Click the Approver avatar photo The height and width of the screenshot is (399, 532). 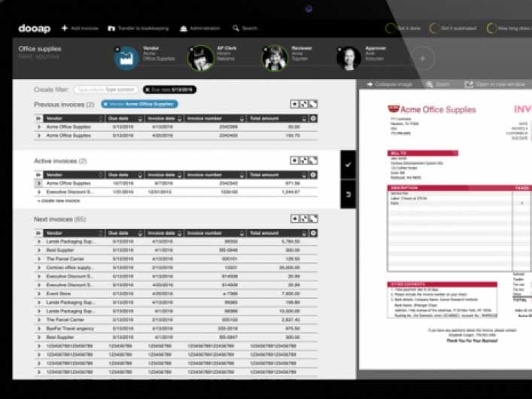point(349,59)
